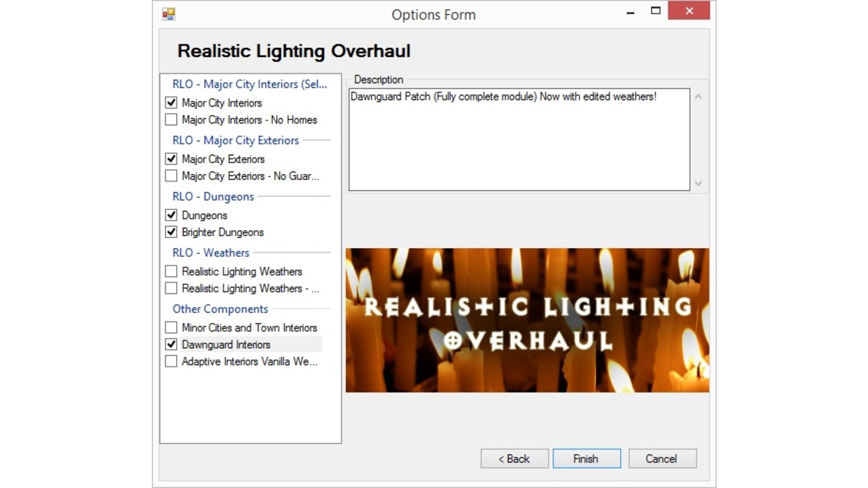Uncheck the Major City Interiors checkbox
The height and width of the screenshot is (488, 868).
point(171,103)
